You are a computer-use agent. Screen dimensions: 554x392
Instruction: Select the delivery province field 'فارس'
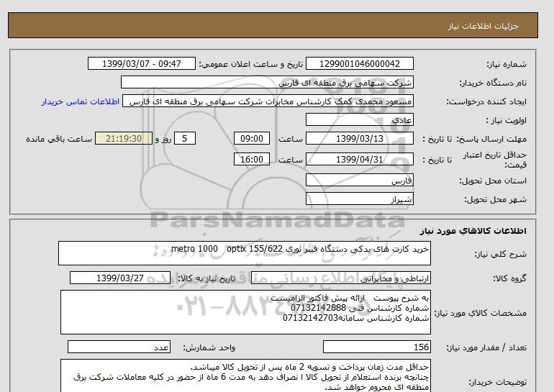(359, 180)
